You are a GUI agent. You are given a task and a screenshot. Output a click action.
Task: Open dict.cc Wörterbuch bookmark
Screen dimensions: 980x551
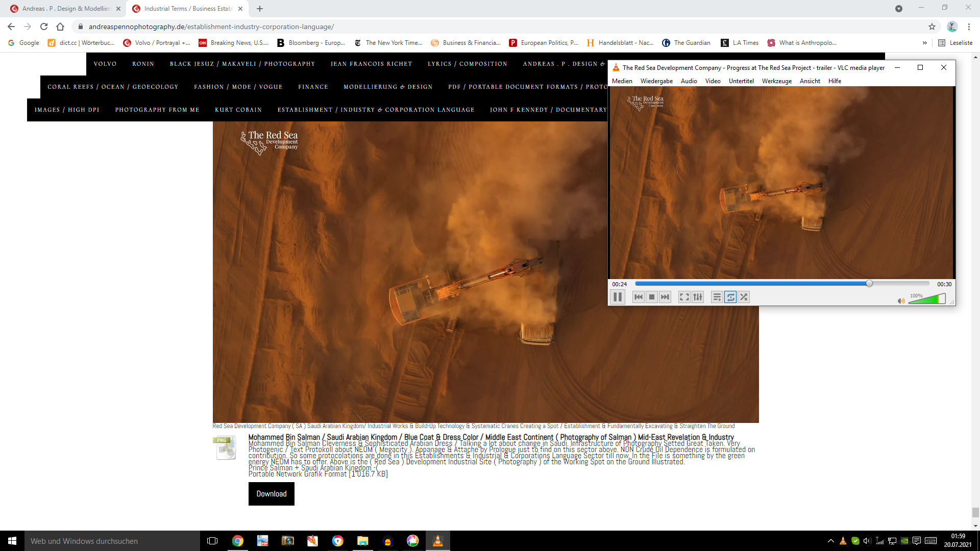81,43
